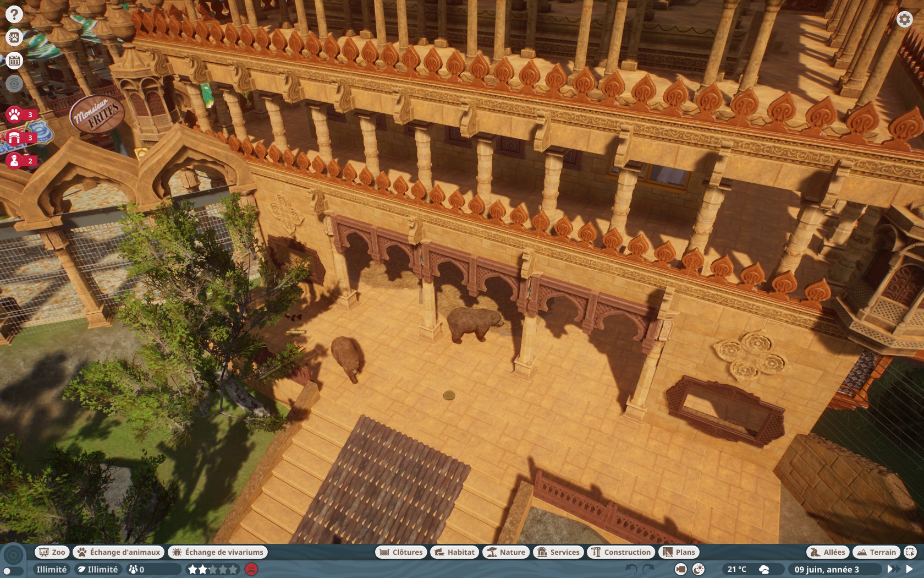Open the Habitat build tab
The height and width of the screenshot is (578, 924).
point(454,552)
